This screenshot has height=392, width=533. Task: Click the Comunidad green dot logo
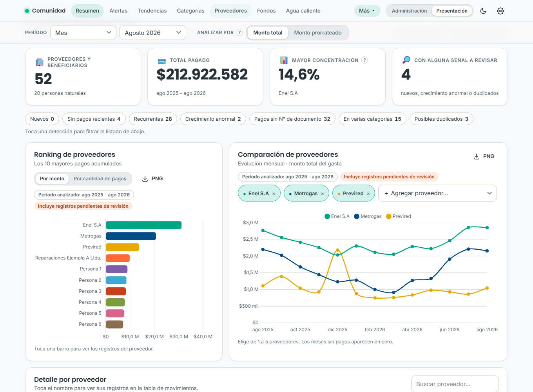tap(27, 11)
